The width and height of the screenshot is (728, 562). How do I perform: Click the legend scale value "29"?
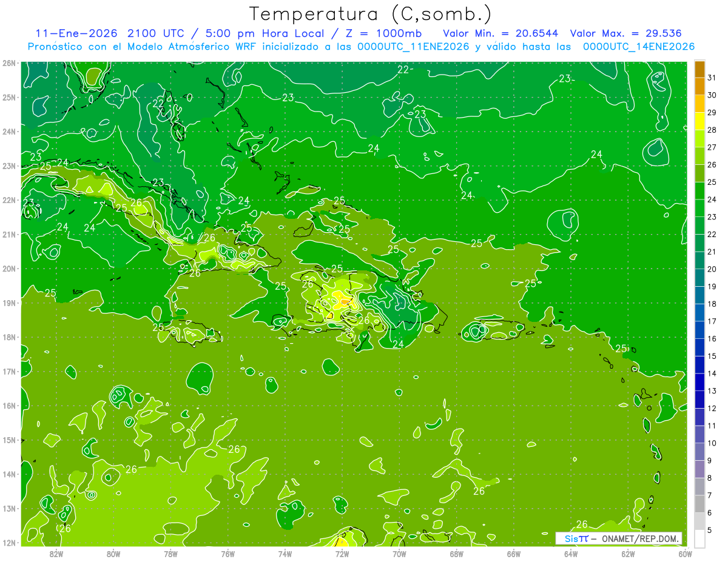click(x=712, y=112)
